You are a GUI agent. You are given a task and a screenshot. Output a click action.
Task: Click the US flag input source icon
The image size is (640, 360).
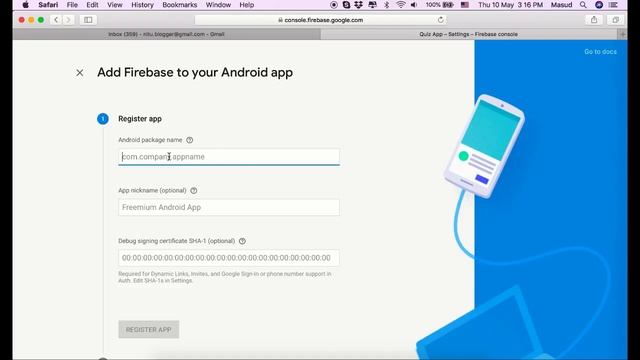(x=464, y=5)
